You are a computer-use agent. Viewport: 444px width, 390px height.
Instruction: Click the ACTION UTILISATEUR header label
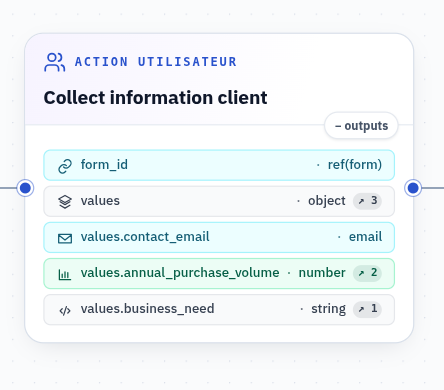(x=156, y=62)
